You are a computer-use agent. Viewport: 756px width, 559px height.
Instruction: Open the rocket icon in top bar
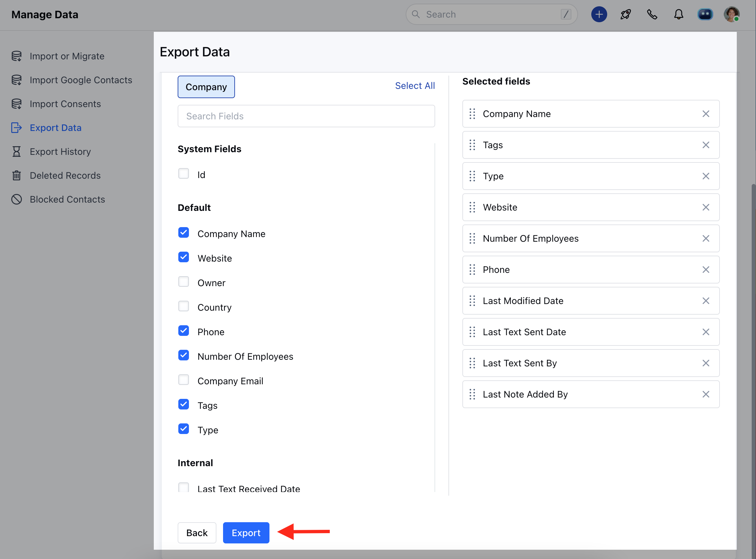click(625, 15)
